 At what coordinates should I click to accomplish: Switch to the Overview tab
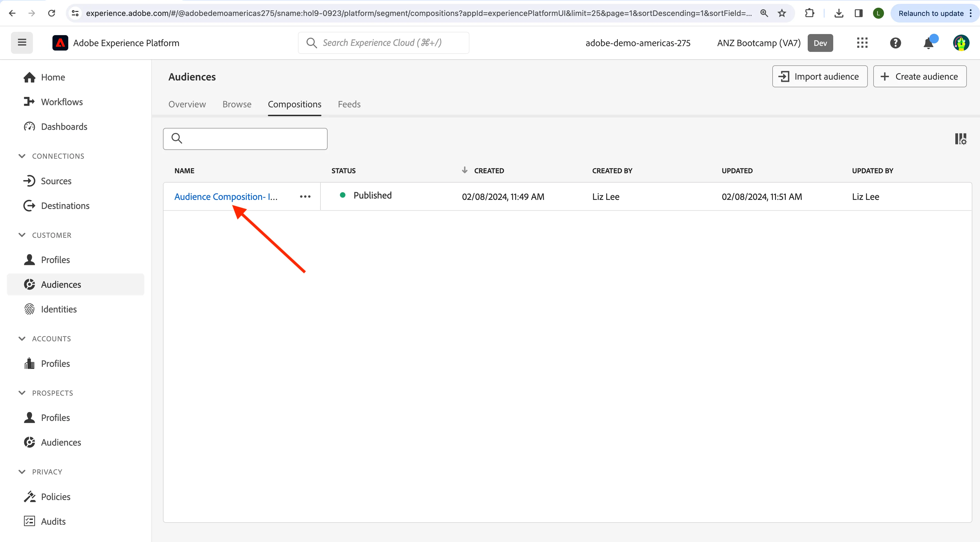click(187, 104)
